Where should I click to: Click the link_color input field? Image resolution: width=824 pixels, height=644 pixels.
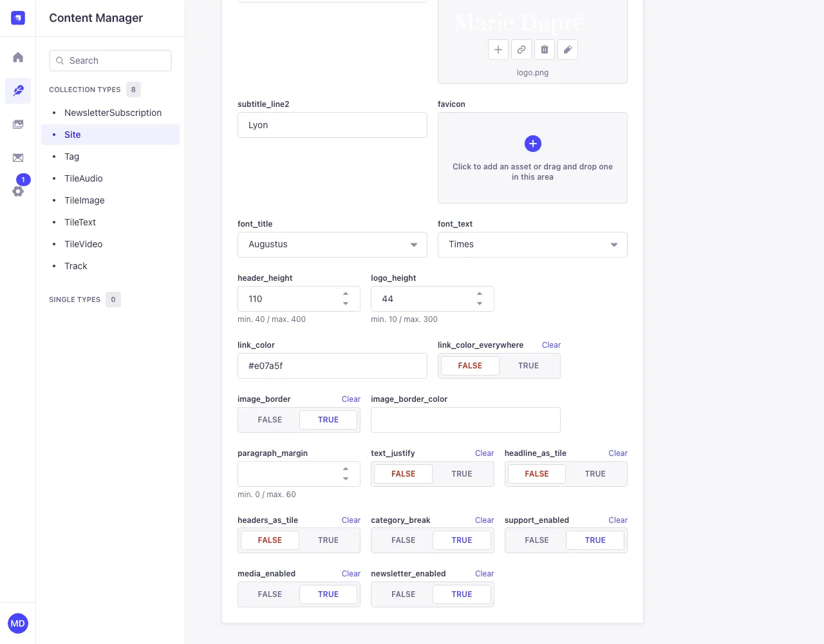(332, 366)
